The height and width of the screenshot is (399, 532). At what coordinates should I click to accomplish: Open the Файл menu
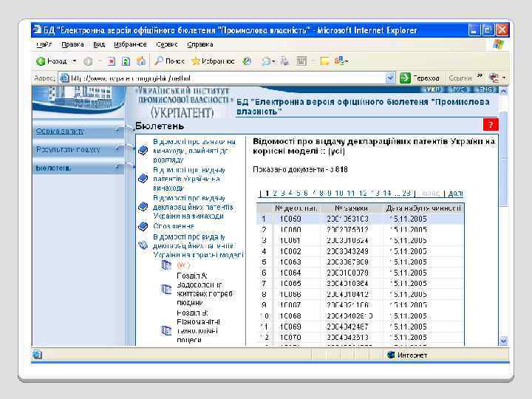tap(44, 44)
